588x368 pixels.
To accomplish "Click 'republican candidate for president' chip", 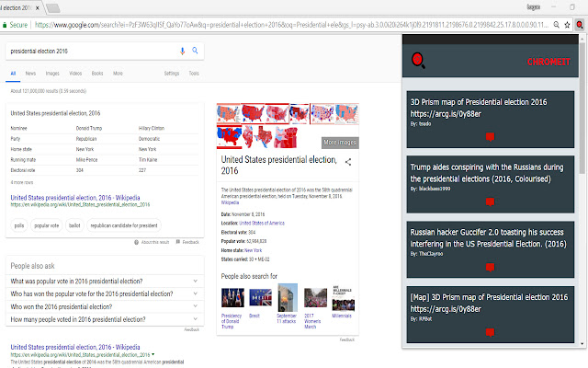I will coord(124,225).
